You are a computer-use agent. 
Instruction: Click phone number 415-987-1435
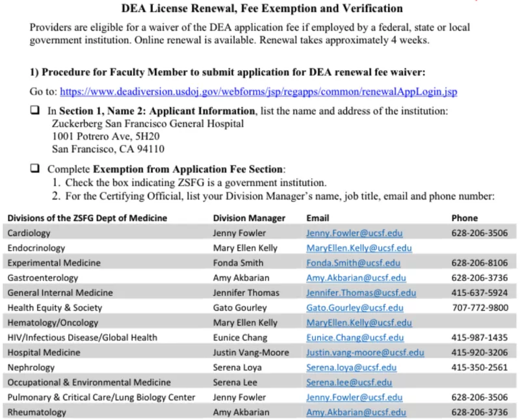(x=480, y=337)
